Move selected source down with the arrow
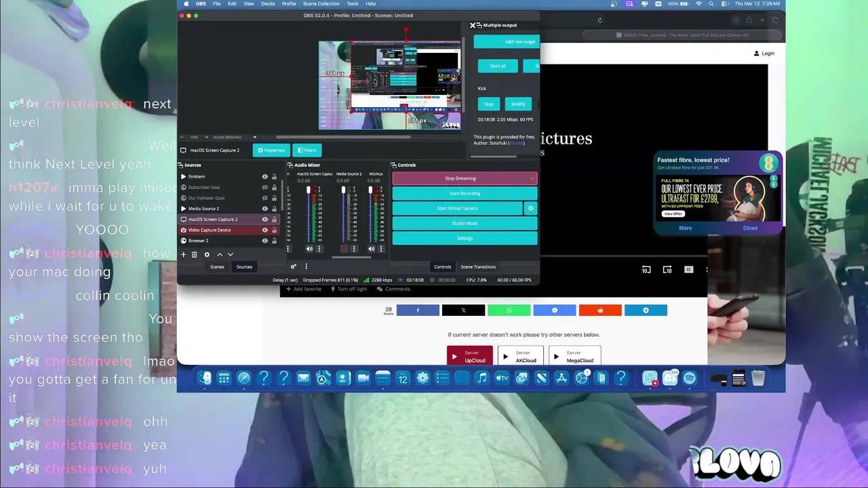 click(x=231, y=254)
